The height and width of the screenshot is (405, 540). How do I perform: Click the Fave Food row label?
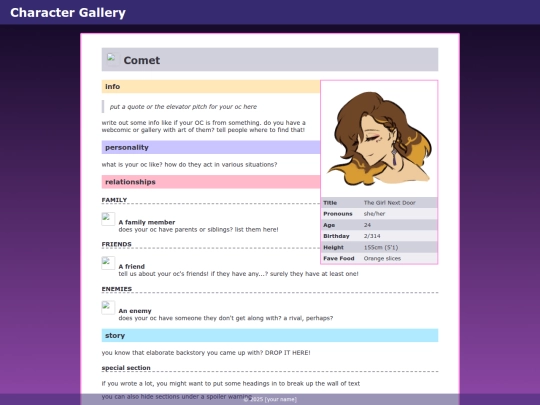click(339, 258)
